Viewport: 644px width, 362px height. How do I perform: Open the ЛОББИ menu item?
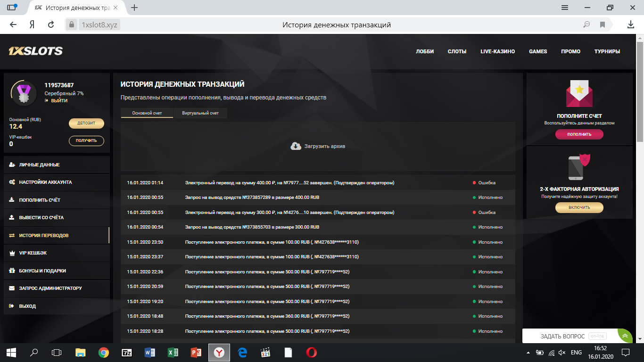425,51
